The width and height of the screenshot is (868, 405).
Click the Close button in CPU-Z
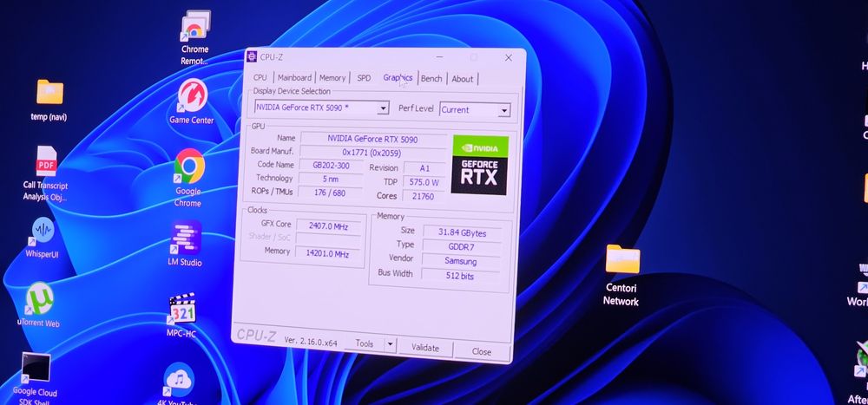click(x=481, y=351)
